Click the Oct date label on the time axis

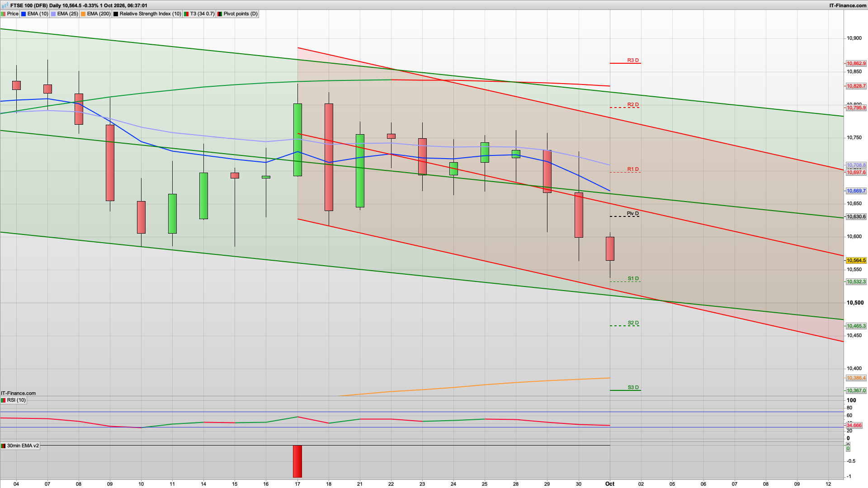tap(610, 484)
